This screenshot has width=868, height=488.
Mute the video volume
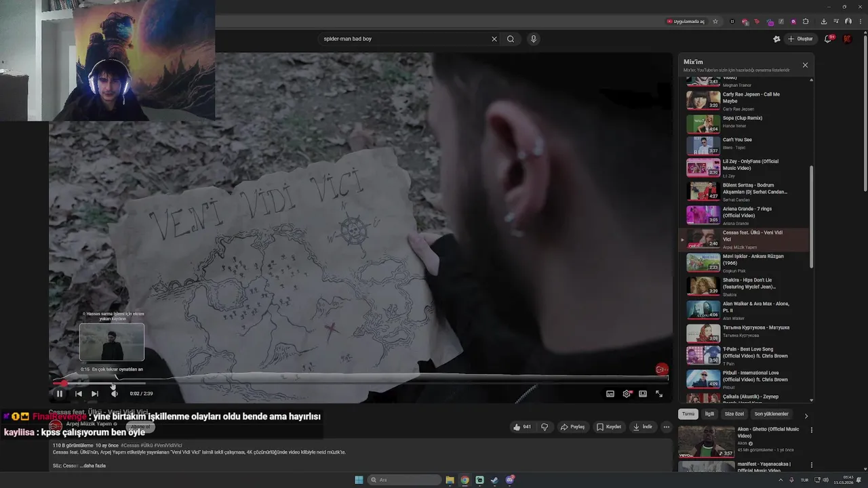point(114,394)
